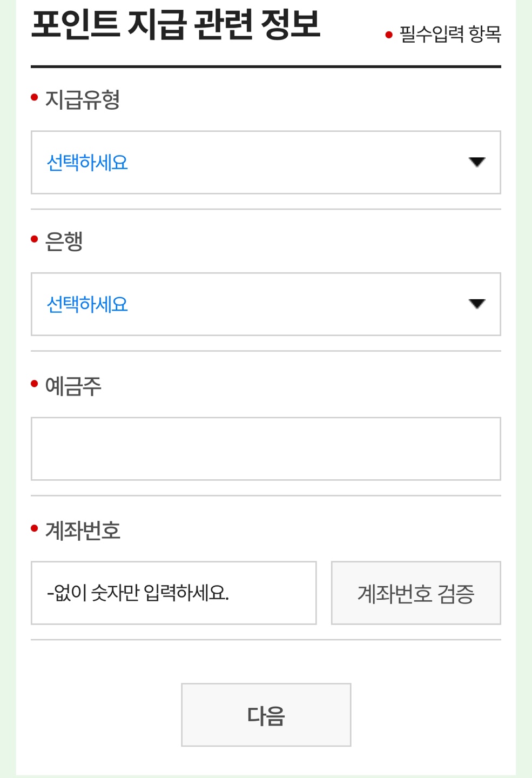Open the 지급유형 payment type dropdown
Viewport: 532px width, 778px height.
click(x=266, y=162)
